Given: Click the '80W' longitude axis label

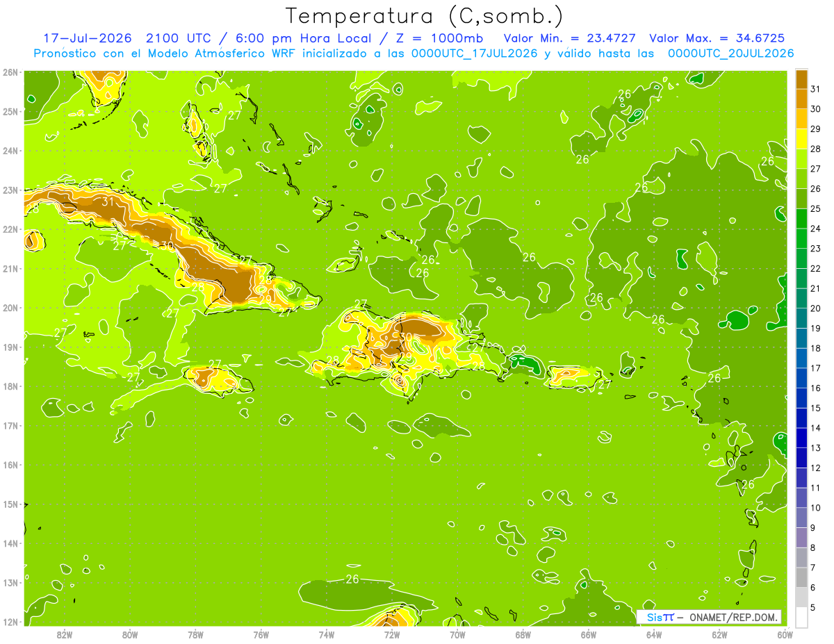Looking at the screenshot, I should point(130,634).
